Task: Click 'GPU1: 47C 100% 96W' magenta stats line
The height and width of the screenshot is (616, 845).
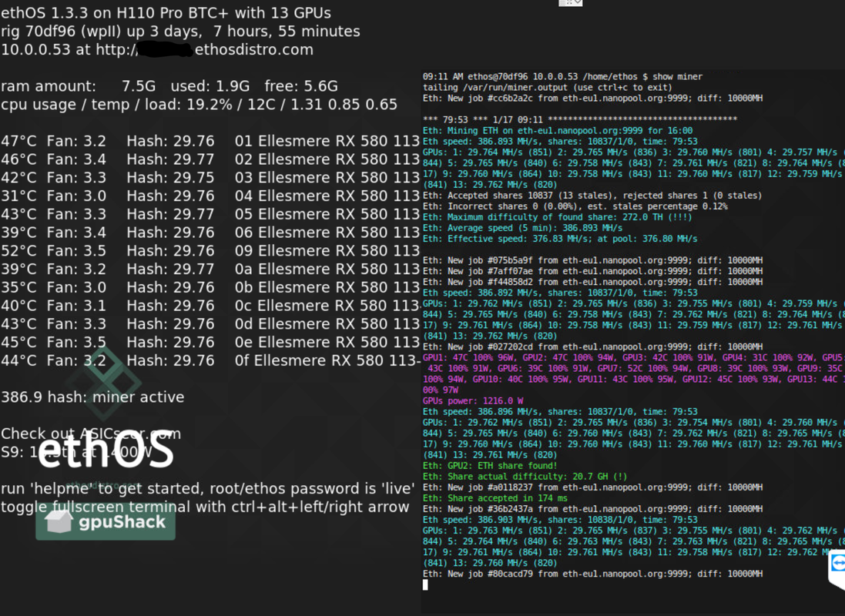Action: click(x=633, y=358)
